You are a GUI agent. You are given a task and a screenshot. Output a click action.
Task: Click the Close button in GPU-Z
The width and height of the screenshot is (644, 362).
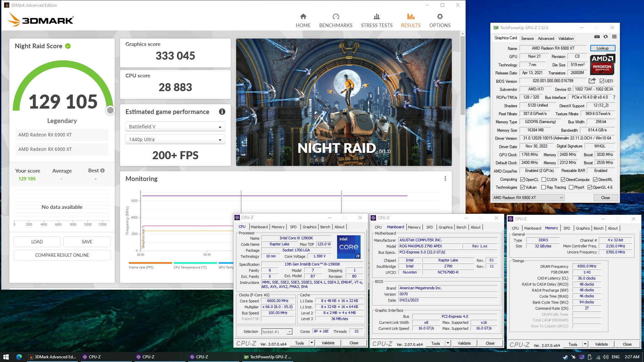click(x=605, y=198)
